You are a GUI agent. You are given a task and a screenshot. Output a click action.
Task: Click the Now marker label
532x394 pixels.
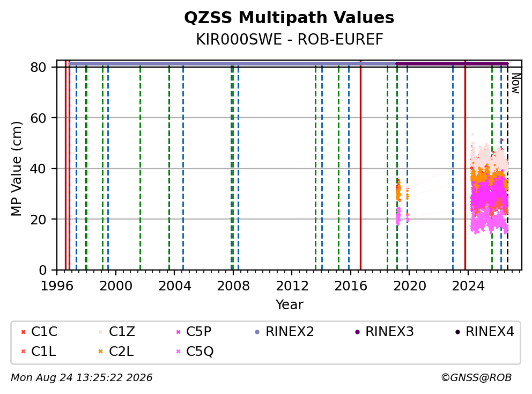tap(516, 83)
